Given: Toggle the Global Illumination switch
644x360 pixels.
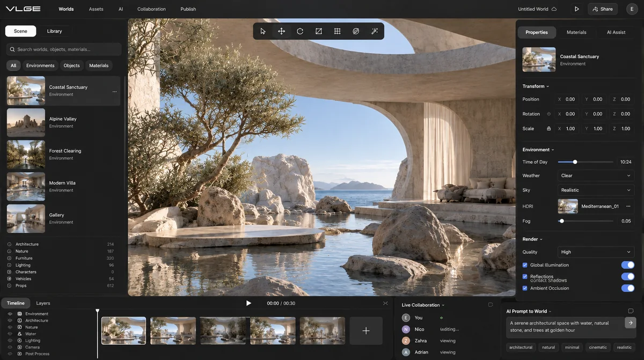Looking at the screenshot, I should [627, 265].
